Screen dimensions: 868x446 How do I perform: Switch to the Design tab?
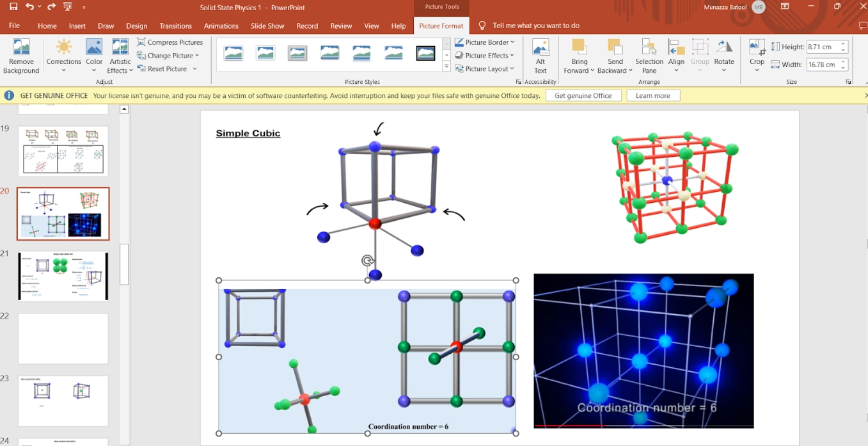tap(136, 26)
